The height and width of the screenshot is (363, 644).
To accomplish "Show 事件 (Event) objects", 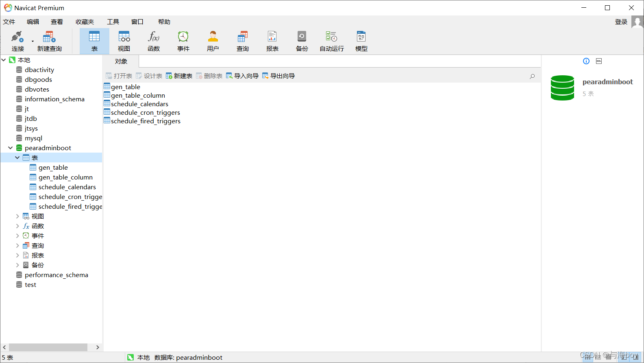I will (x=183, y=41).
